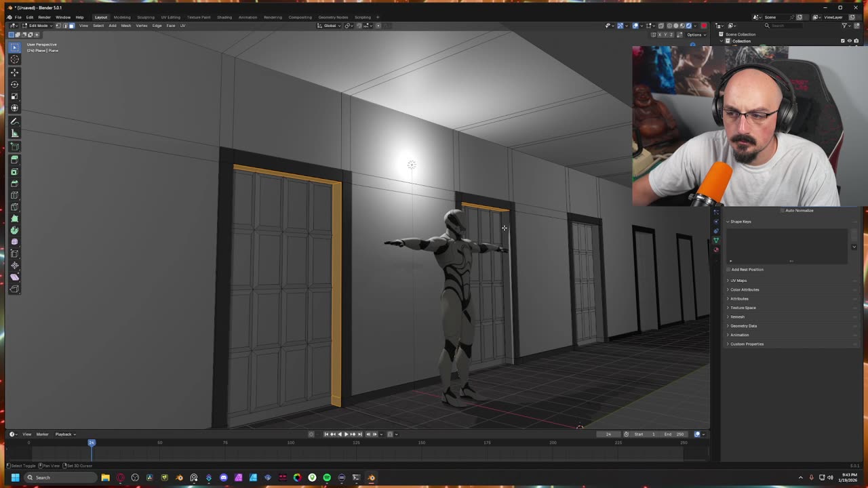Screen dimensions: 868x488
Task: Toggle X mirror axis button
Action: tap(658, 35)
